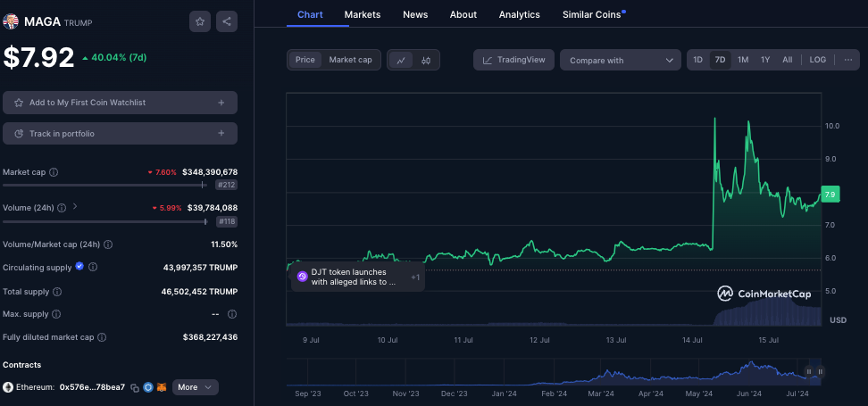The height and width of the screenshot is (406, 868).
Task: Click Market cap info icon
Action: (x=54, y=172)
